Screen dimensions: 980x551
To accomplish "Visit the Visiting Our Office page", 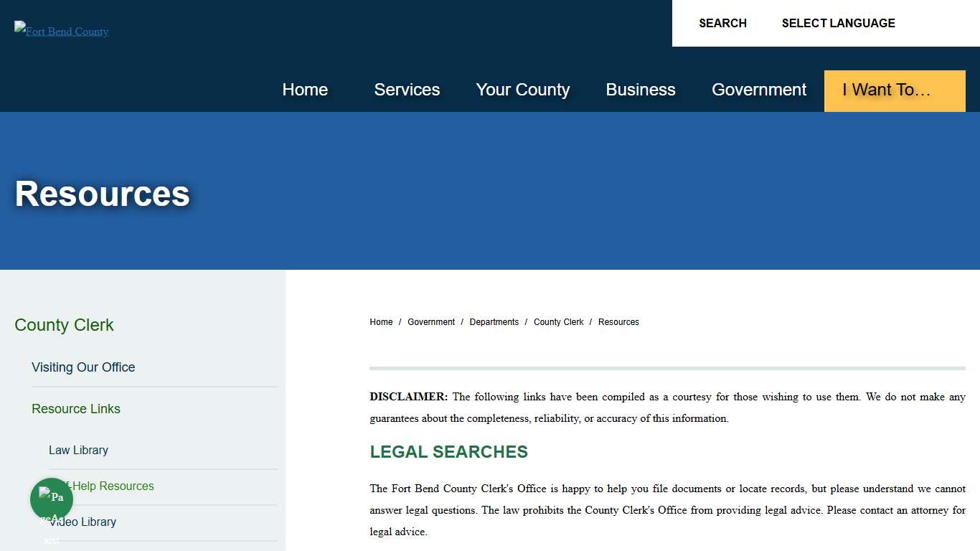I will [x=83, y=367].
